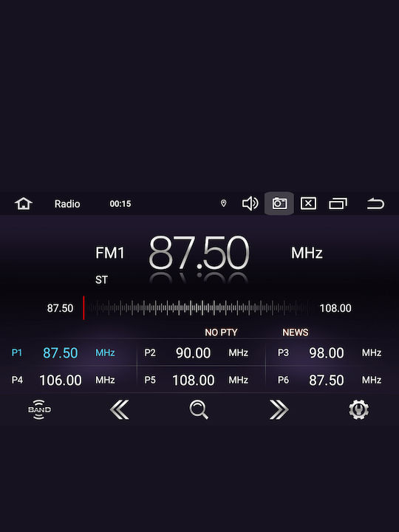Viewport: 399px width, 532px height.
Task: Click the ST stereo indicator
Action: click(101, 280)
